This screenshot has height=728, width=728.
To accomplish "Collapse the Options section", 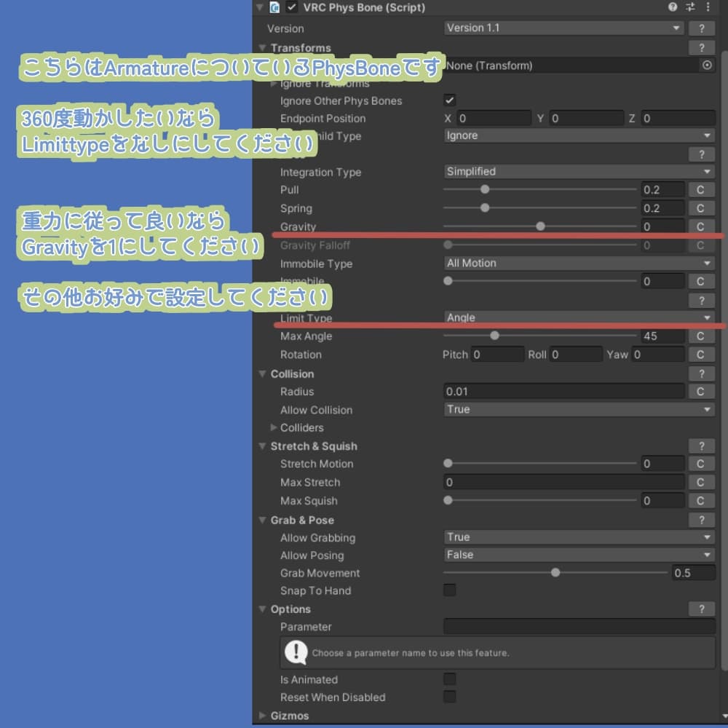I will pos(262,609).
